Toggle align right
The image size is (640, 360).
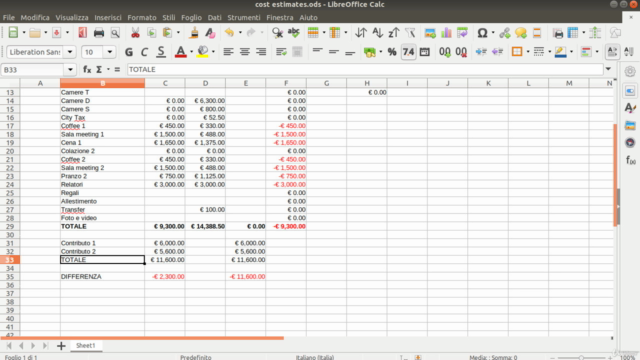click(x=261, y=52)
